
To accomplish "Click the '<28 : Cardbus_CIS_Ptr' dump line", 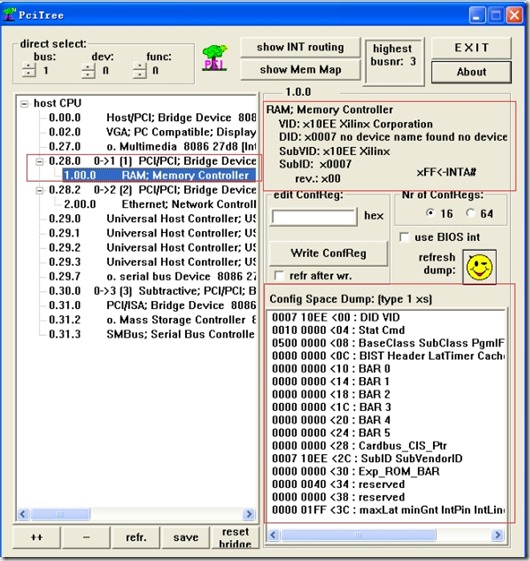I will [x=359, y=446].
